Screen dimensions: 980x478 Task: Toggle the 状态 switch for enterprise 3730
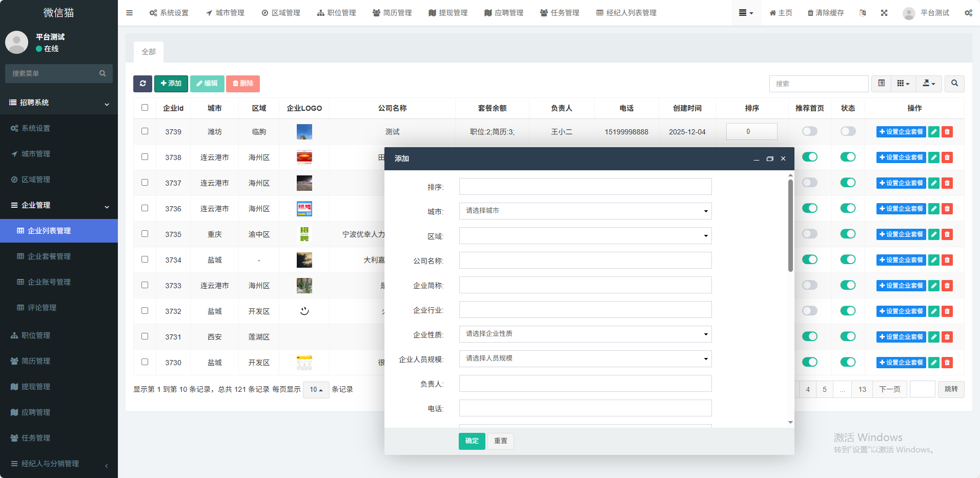coord(848,362)
